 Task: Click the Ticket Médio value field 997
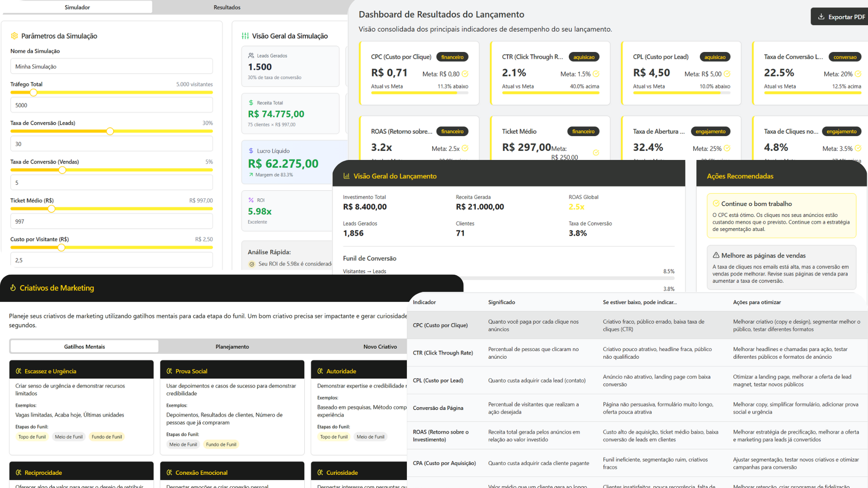click(111, 221)
